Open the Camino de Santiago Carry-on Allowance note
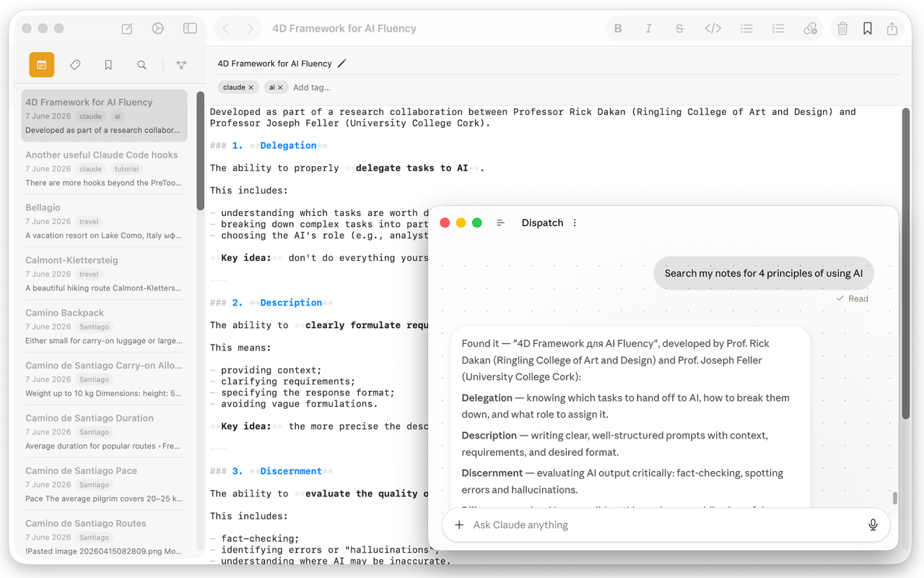This screenshot has height=578, width=924. pyautogui.click(x=104, y=379)
